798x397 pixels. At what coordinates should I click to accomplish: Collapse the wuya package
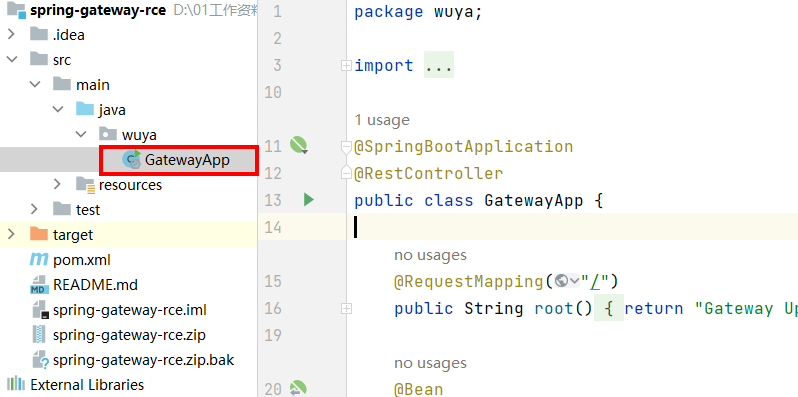click(x=80, y=135)
